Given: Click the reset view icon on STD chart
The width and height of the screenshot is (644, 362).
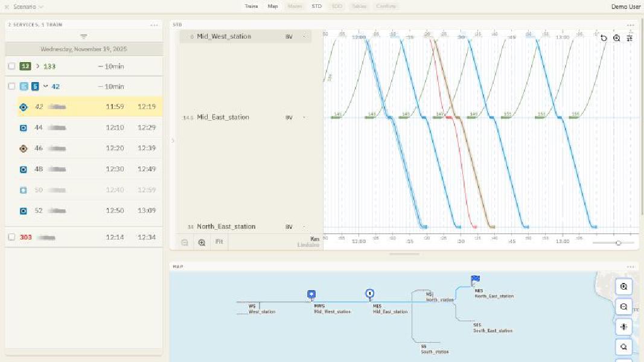Looking at the screenshot, I should click(604, 38).
